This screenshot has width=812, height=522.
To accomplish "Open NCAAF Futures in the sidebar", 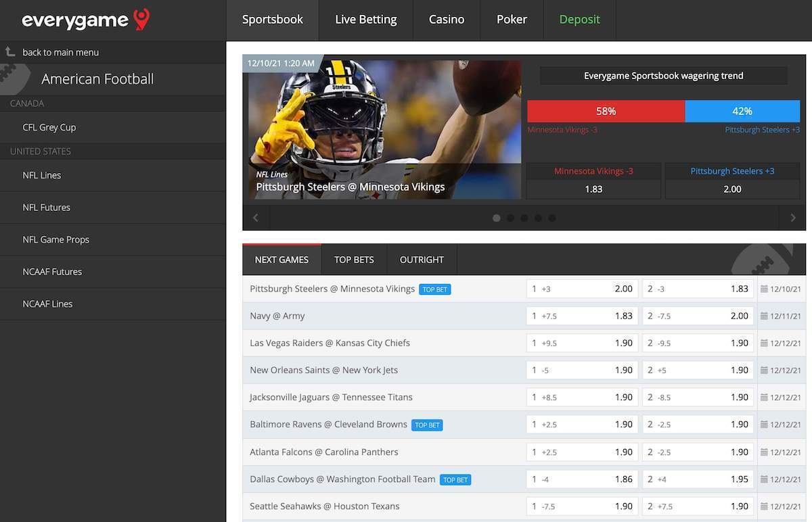I will pyautogui.click(x=52, y=272).
